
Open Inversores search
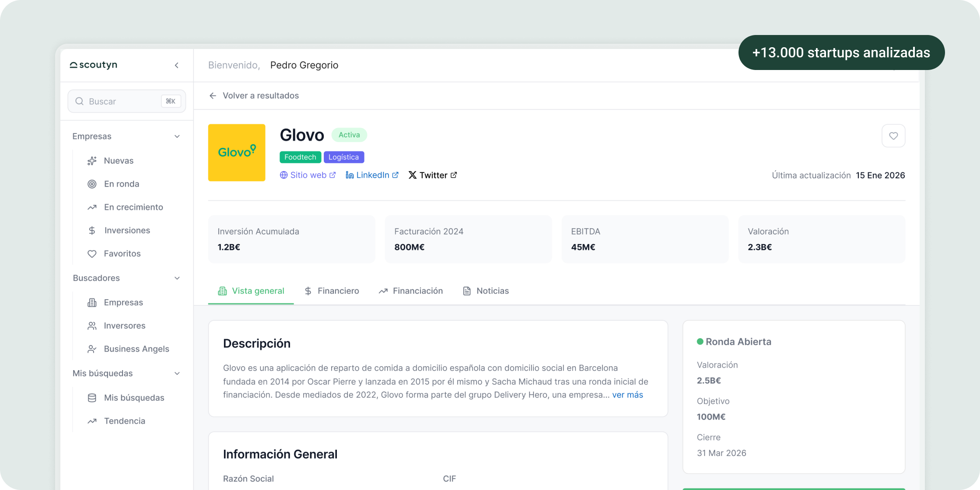[x=116, y=325]
